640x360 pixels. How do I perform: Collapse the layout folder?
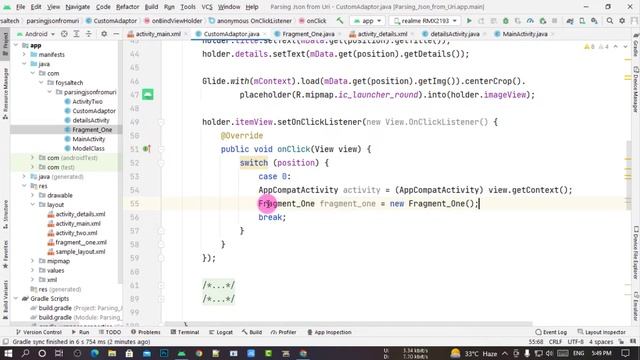(33, 205)
